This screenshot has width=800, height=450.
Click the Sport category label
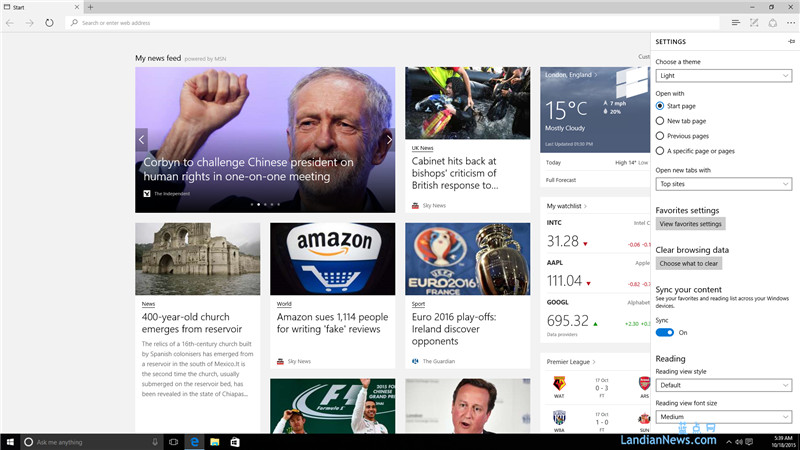[x=418, y=304]
